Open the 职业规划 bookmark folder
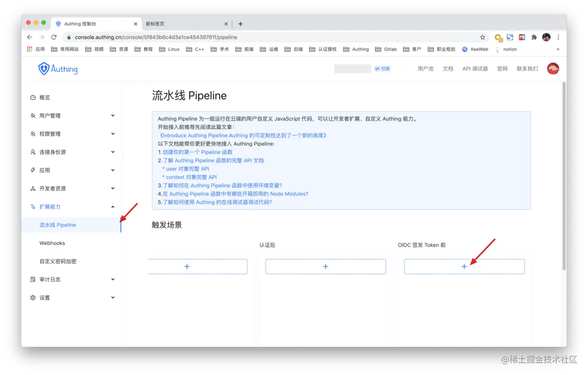This screenshot has height=375, width=588. [441, 49]
